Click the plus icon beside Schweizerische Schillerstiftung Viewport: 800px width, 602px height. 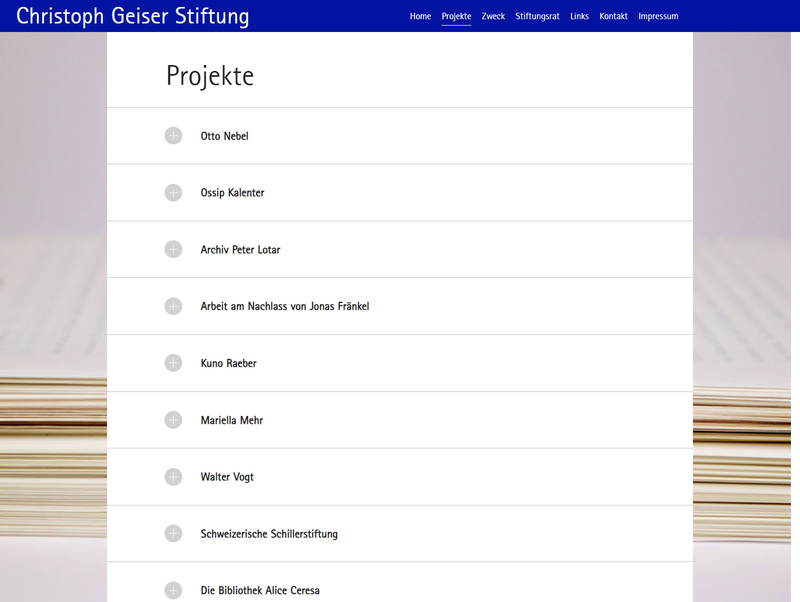(173, 534)
